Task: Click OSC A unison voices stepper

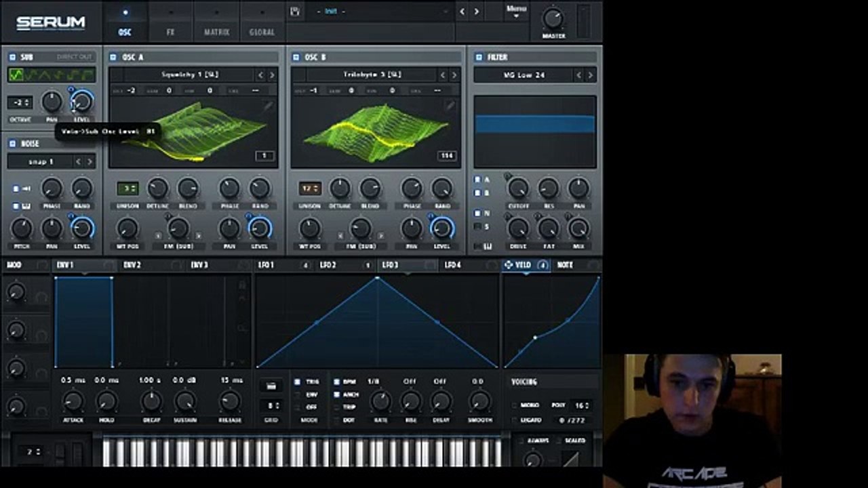Action: 127,188
